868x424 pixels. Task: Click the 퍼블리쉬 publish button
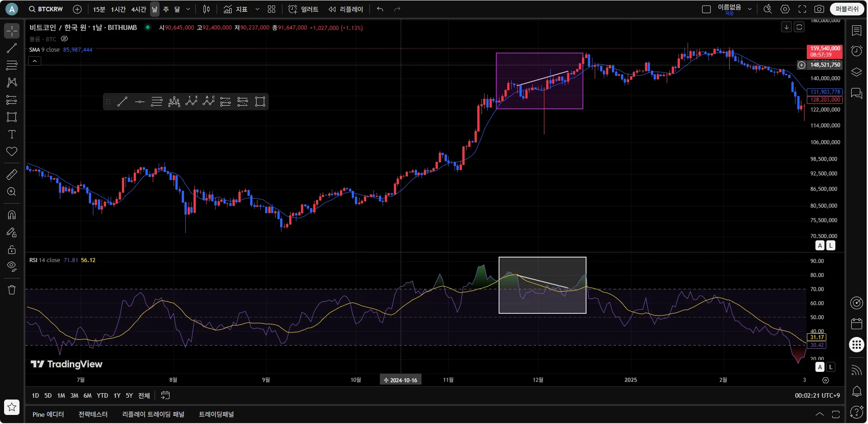pyautogui.click(x=847, y=9)
